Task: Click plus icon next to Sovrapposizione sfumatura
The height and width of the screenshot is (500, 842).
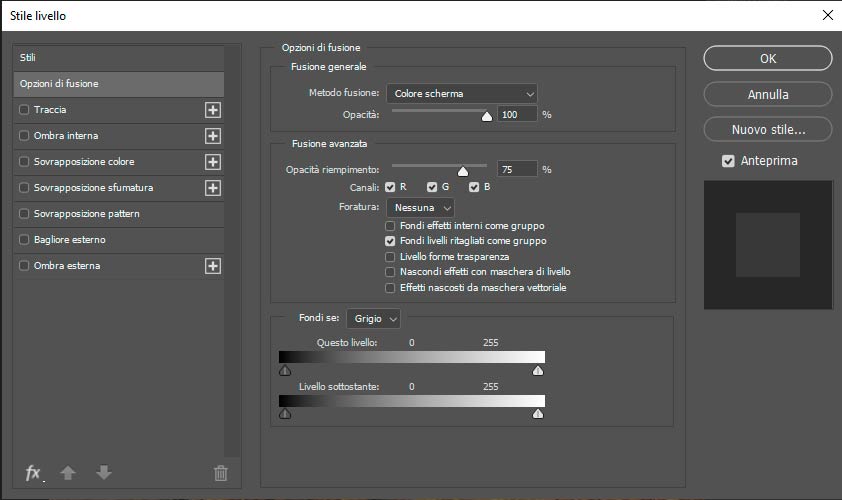Action: click(x=213, y=188)
